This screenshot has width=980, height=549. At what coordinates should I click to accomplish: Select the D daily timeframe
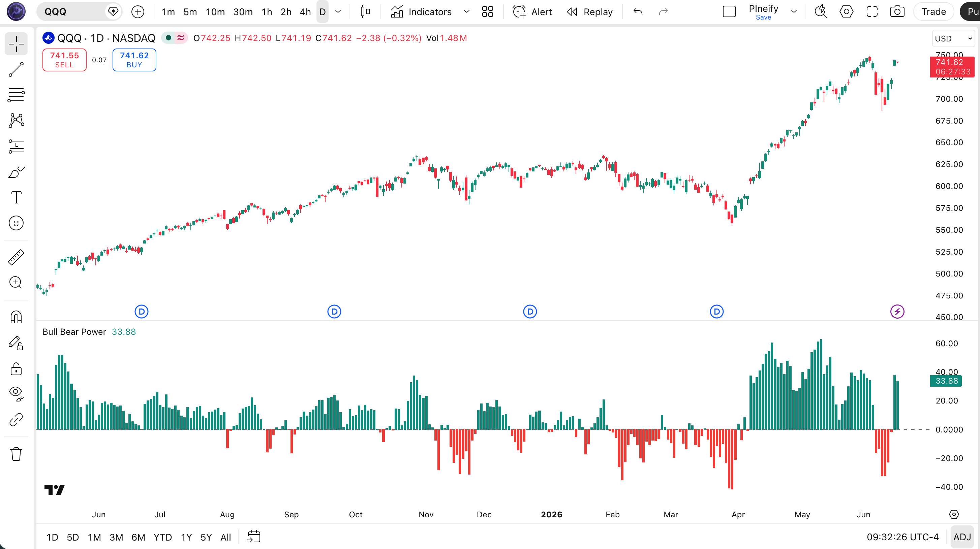(322, 12)
